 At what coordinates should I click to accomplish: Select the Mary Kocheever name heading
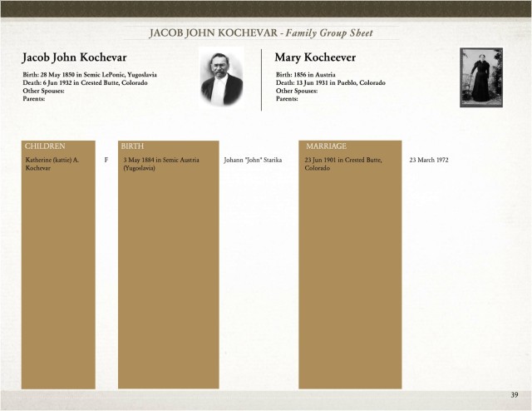pos(315,57)
